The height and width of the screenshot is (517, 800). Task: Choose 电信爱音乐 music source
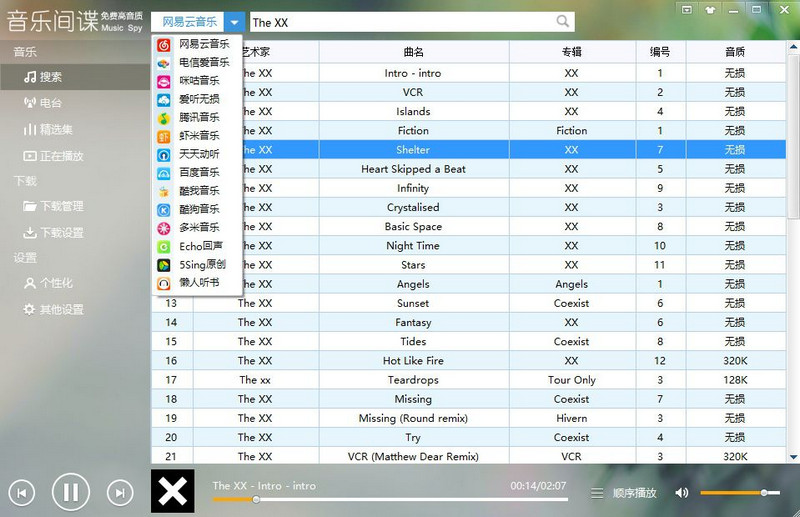tap(197, 63)
